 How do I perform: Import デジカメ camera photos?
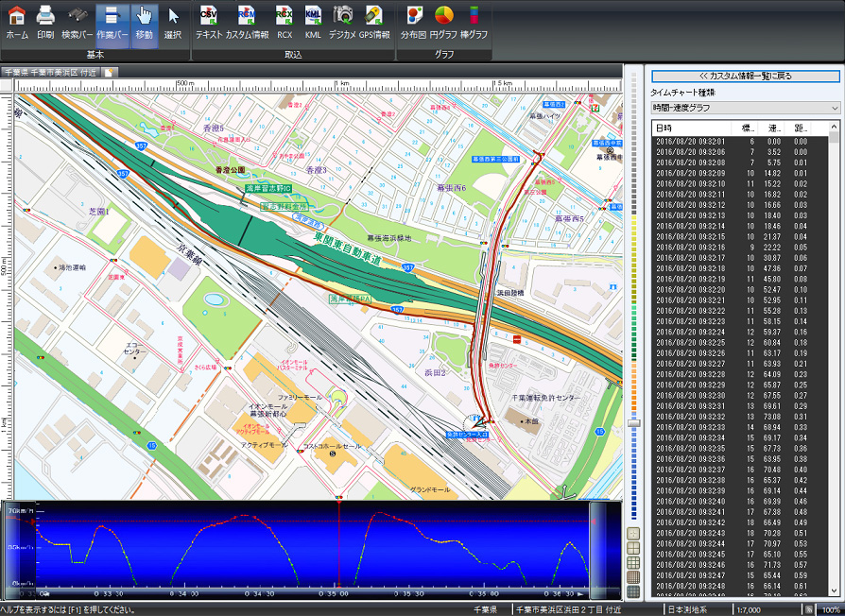342,24
